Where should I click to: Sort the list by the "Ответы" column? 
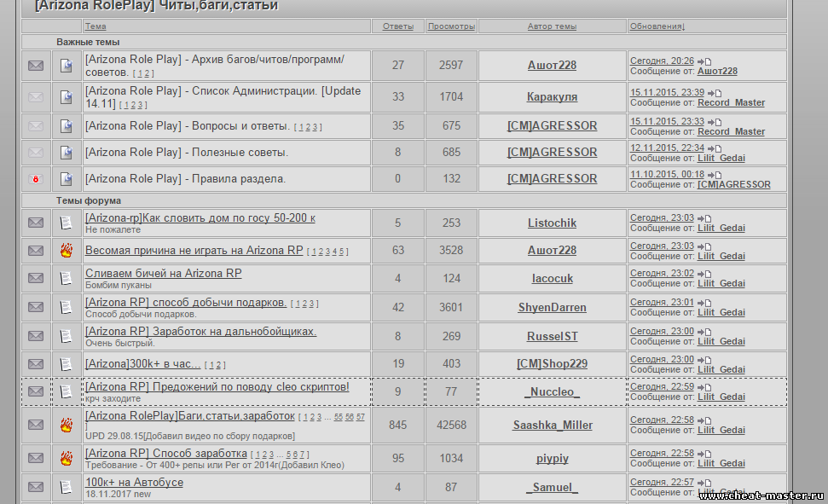pyautogui.click(x=397, y=26)
